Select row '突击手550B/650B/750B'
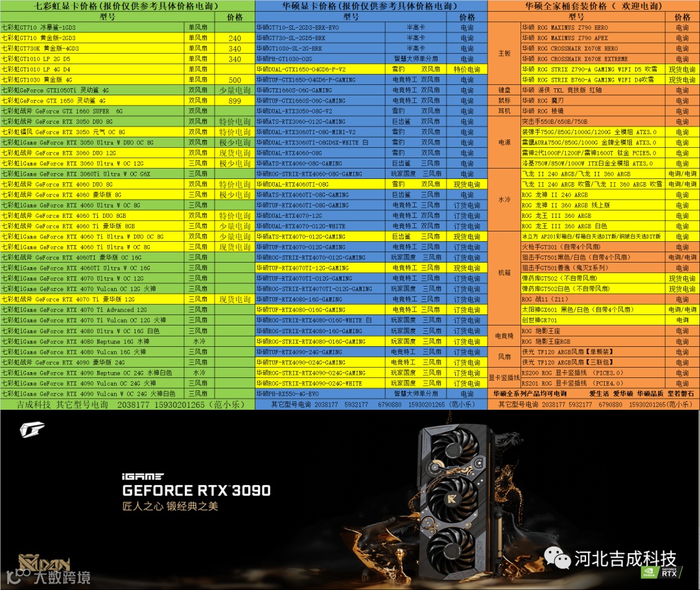Viewport: 700px width, 590px height. point(611,121)
